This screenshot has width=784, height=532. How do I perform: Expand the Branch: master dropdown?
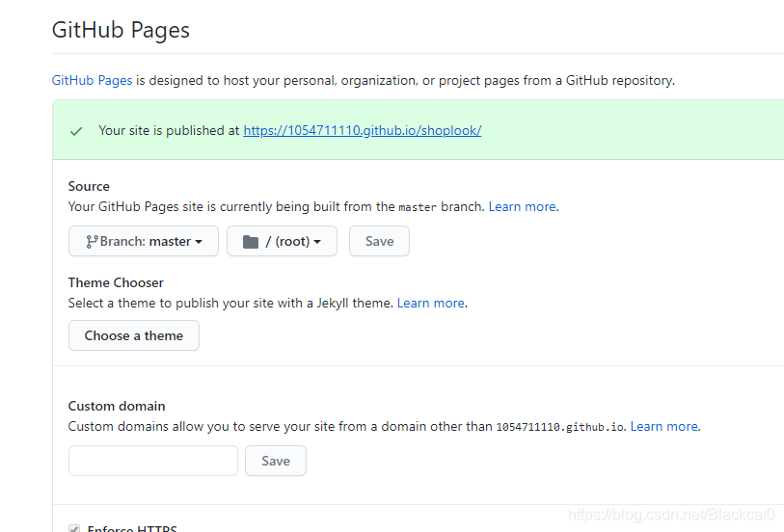coord(144,241)
